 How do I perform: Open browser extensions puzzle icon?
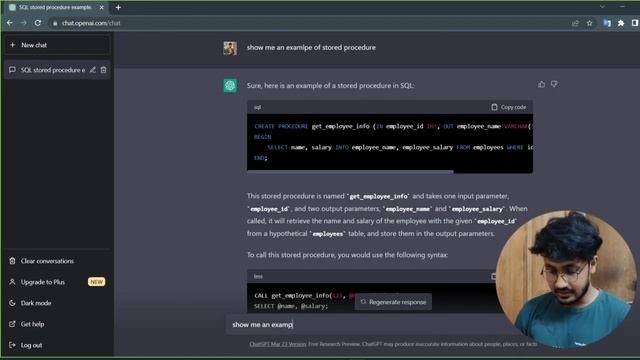pos(621,23)
